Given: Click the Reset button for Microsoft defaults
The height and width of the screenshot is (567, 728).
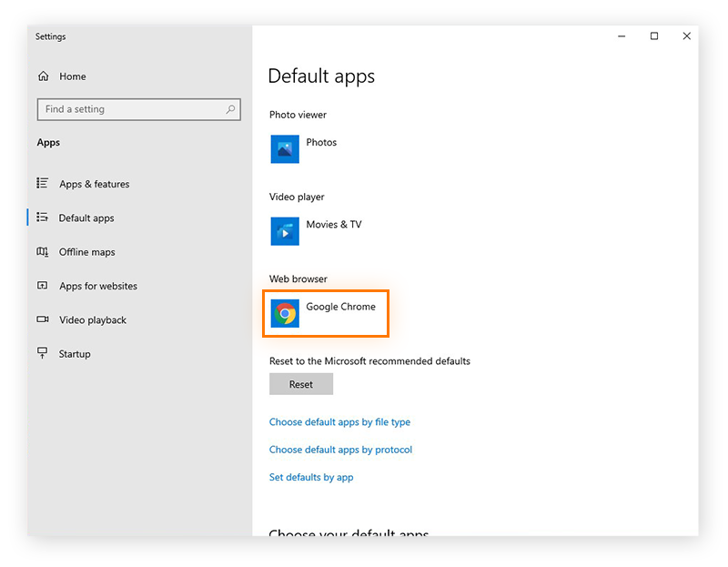Looking at the screenshot, I should pyautogui.click(x=300, y=383).
